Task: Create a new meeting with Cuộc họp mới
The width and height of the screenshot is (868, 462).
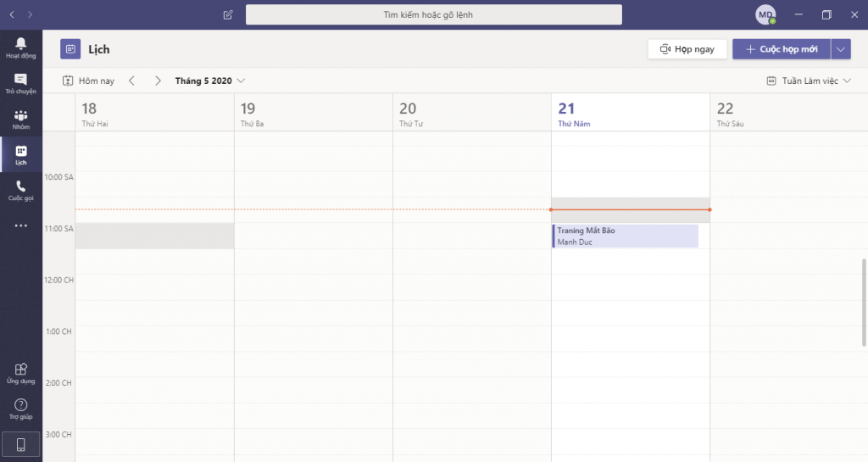Action: 781,49
